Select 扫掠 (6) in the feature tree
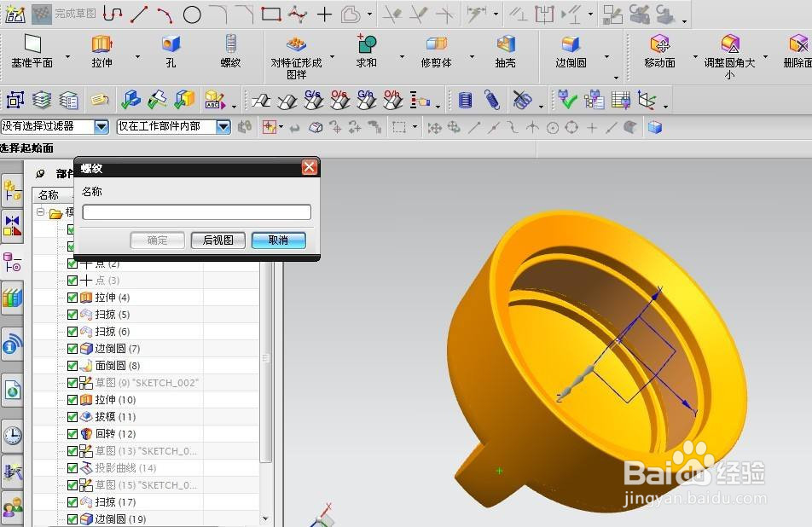Screen dimensions: 812x527 click(112, 332)
